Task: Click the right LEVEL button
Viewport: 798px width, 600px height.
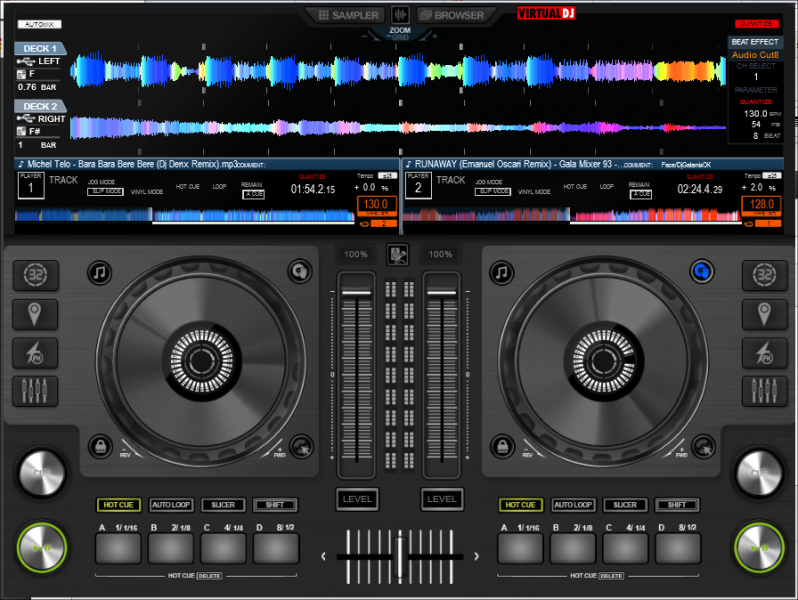Action: point(442,499)
